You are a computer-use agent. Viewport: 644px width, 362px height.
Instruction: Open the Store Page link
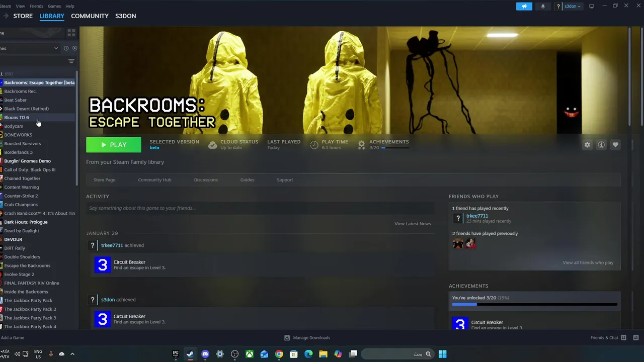pos(104,180)
